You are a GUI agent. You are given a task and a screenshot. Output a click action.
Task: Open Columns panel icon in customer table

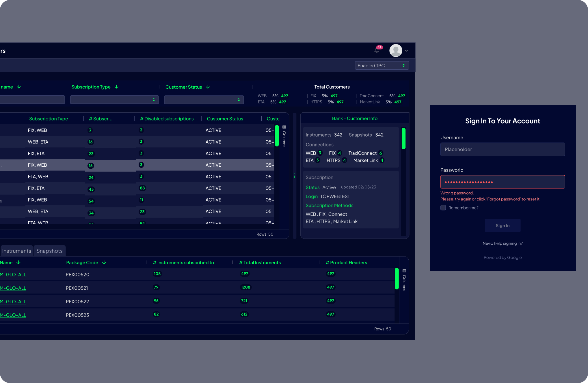click(x=284, y=127)
